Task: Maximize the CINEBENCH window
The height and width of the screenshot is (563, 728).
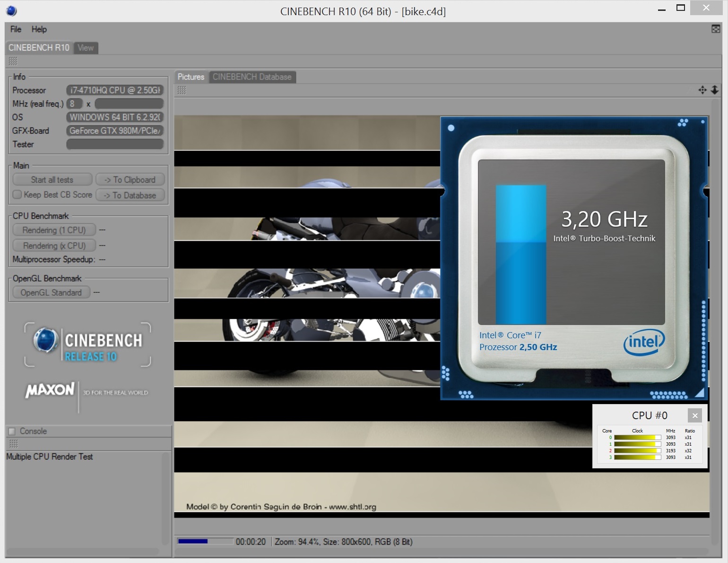Action: [681, 8]
